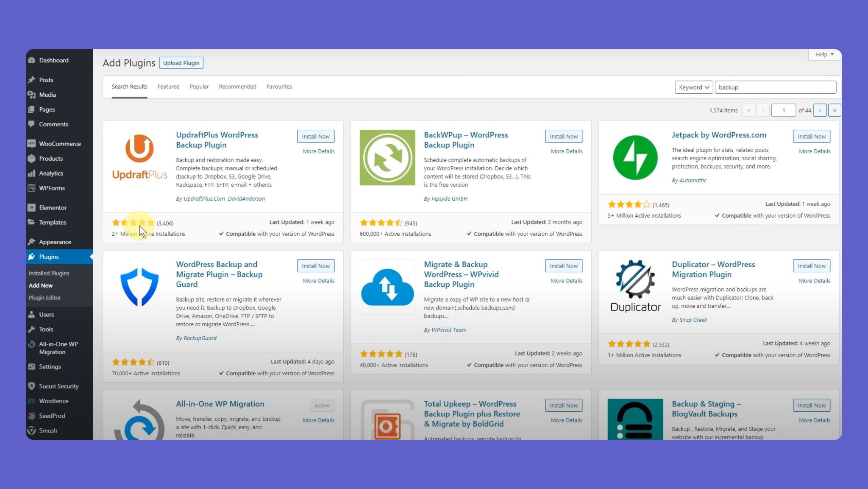
Task: Open More Details for Duplicator
Action: click(x=815, y=281)
